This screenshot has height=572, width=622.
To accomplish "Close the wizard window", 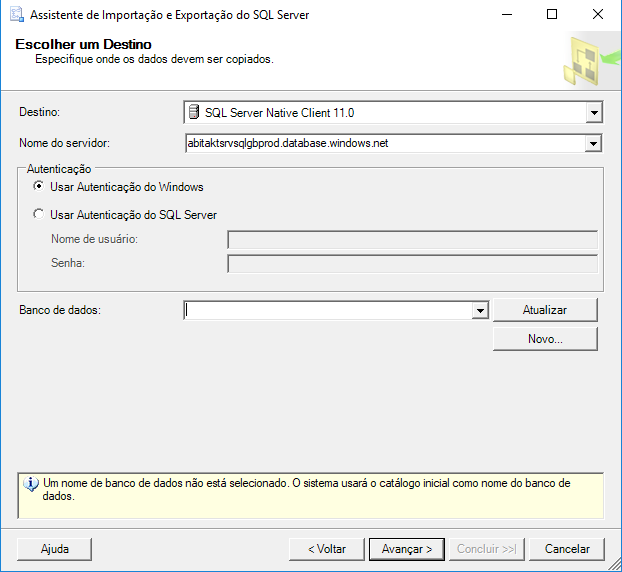I will [x=598, y=15].
